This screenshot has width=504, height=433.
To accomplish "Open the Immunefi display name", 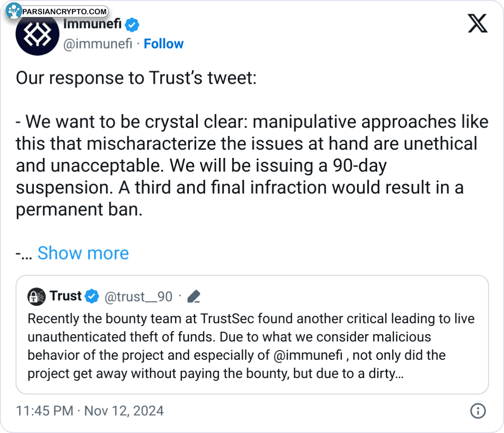I will pyautogui.click(x=92, y=24).
